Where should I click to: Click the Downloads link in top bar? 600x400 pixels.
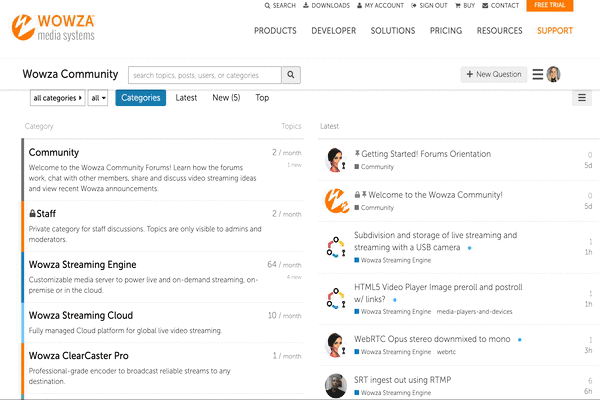pos(326,6)
